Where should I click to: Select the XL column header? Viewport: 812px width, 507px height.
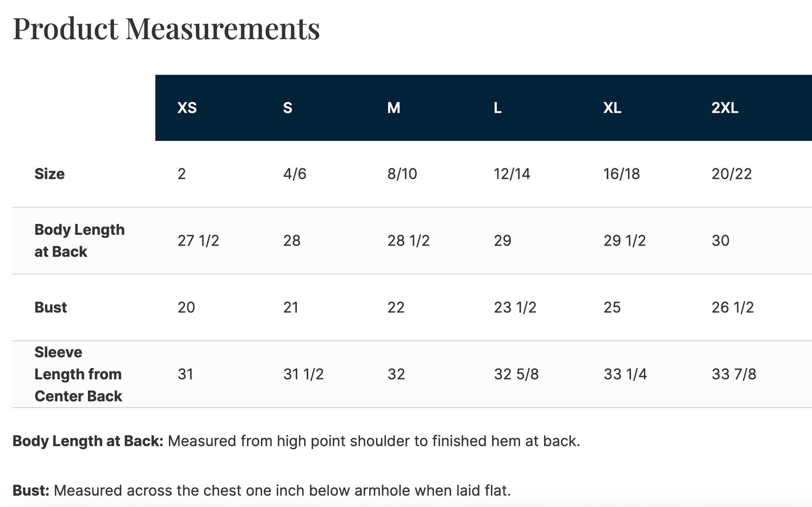[612, 108]
